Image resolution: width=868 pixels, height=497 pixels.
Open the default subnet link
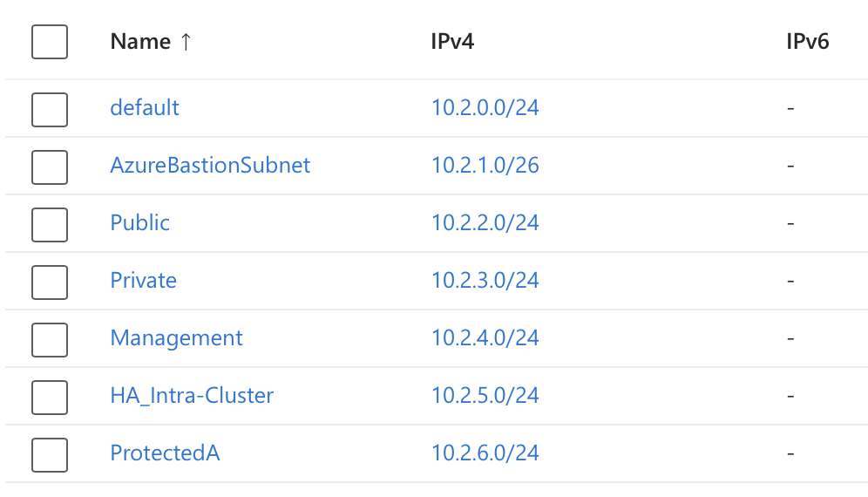point(145,107)
